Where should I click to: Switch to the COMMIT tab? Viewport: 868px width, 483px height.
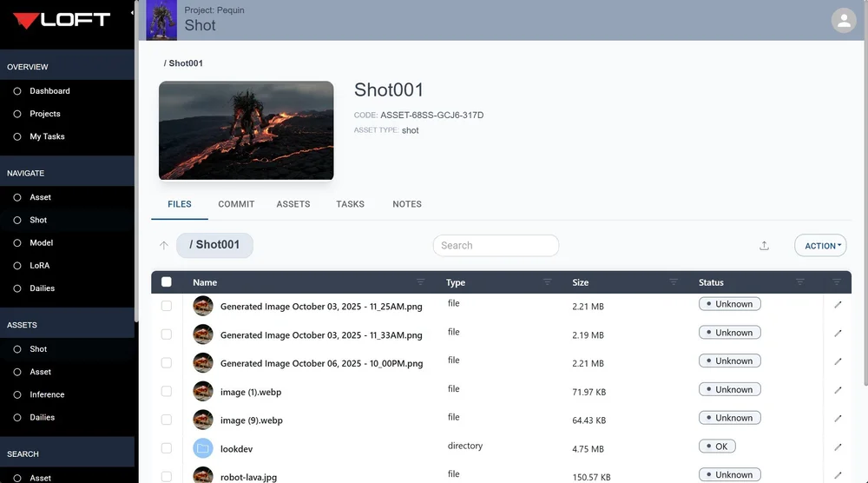[236, 204]
